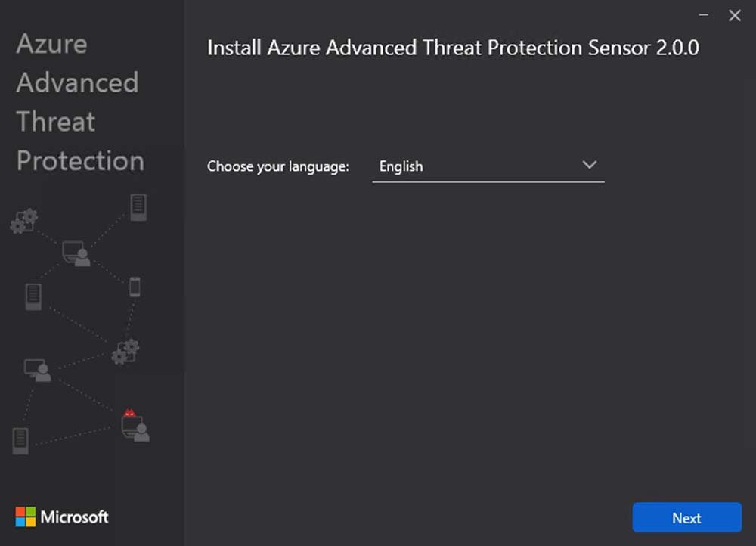
Task: Click the gears icon below the phone icon
Action: (x=125, y=352)
